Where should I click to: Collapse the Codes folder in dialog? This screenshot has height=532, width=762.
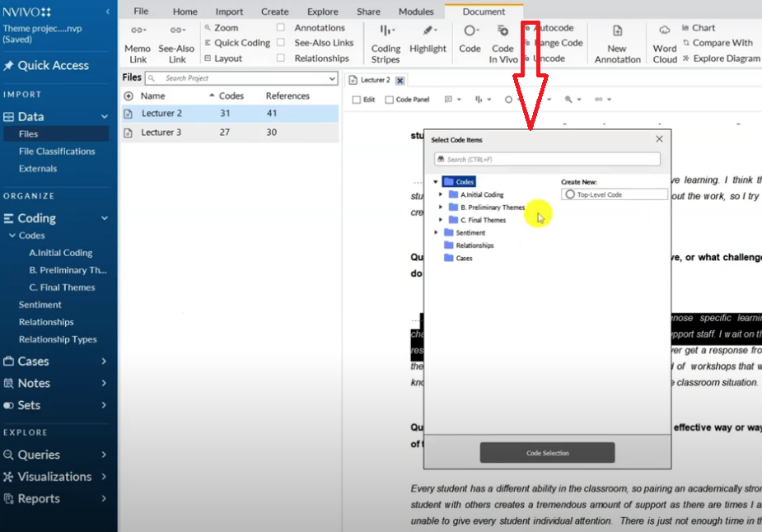pyautogui.click(x=436, y=182)
